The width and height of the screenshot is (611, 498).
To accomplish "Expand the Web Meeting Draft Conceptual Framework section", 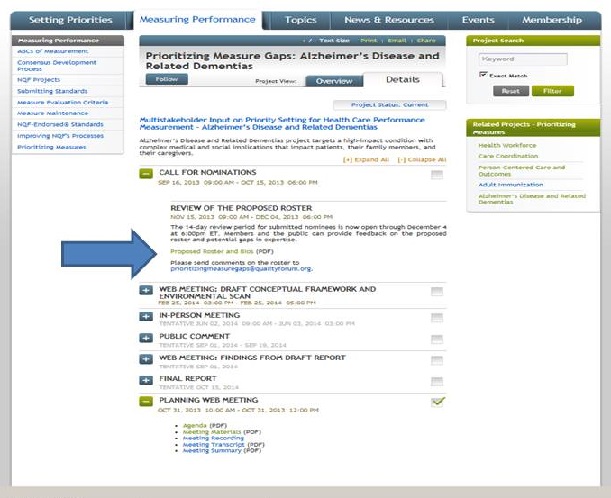I will click(147, 291).
